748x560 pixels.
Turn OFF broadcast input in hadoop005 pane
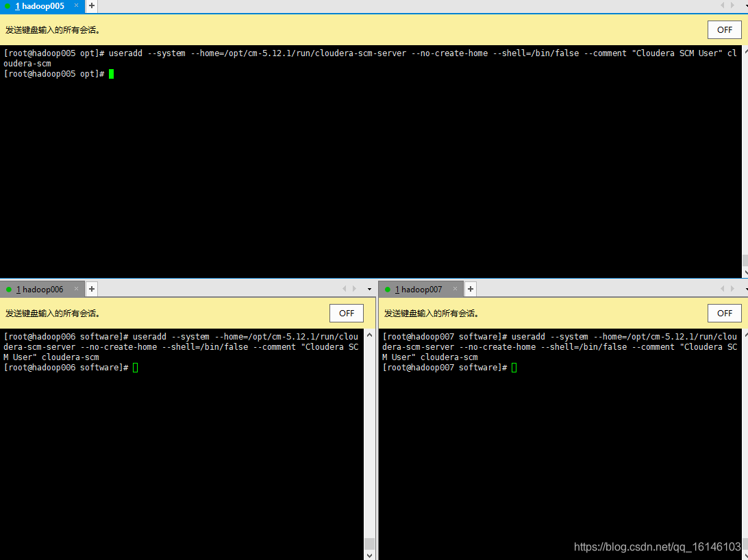(x=724, y=29)
